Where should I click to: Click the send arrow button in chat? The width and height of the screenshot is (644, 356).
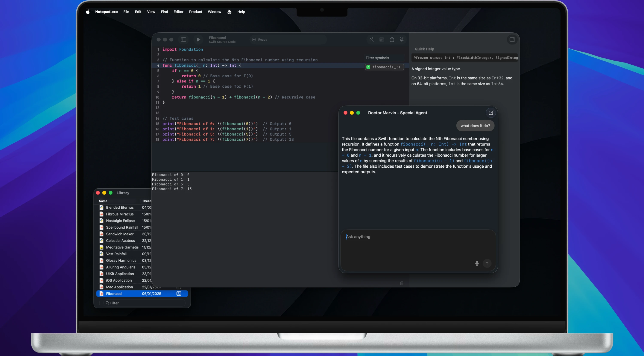tap(487, 263)
